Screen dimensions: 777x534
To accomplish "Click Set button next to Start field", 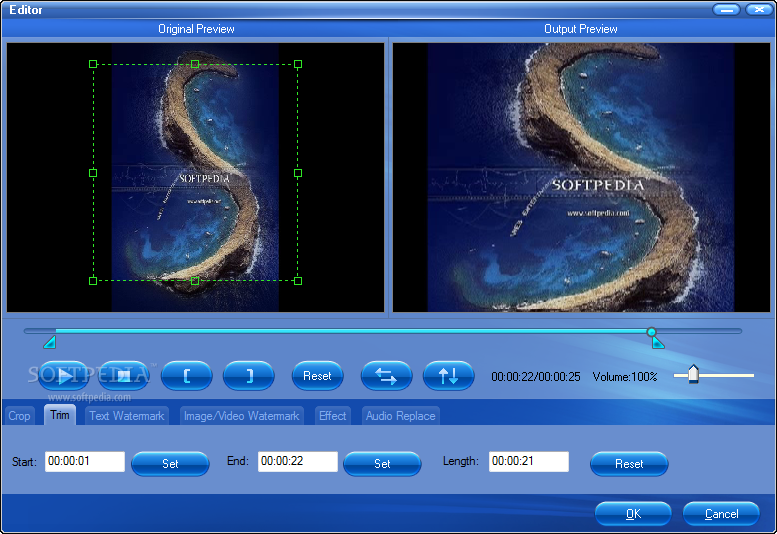I will (170, 464).
